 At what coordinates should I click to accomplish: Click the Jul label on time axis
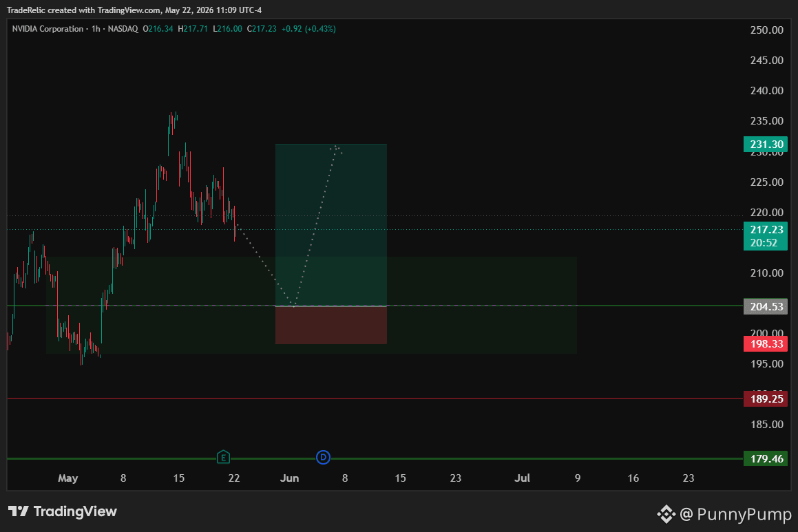[x=522, y=478]
